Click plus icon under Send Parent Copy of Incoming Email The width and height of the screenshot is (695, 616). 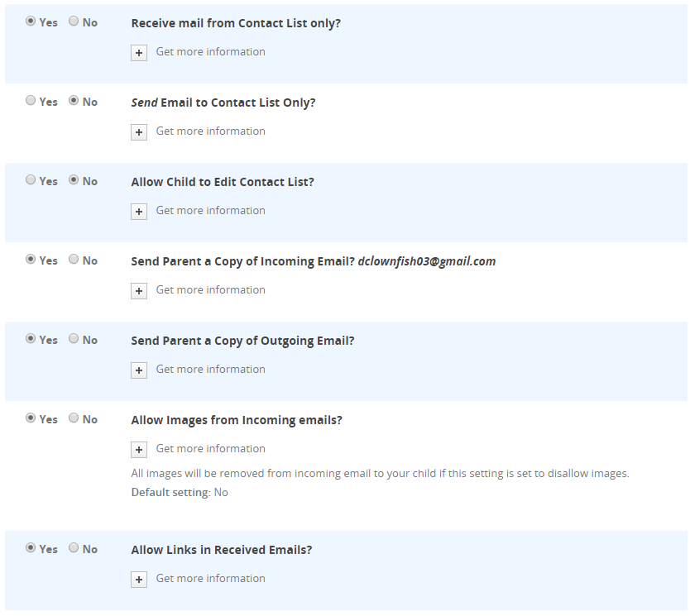coord(139,290)
